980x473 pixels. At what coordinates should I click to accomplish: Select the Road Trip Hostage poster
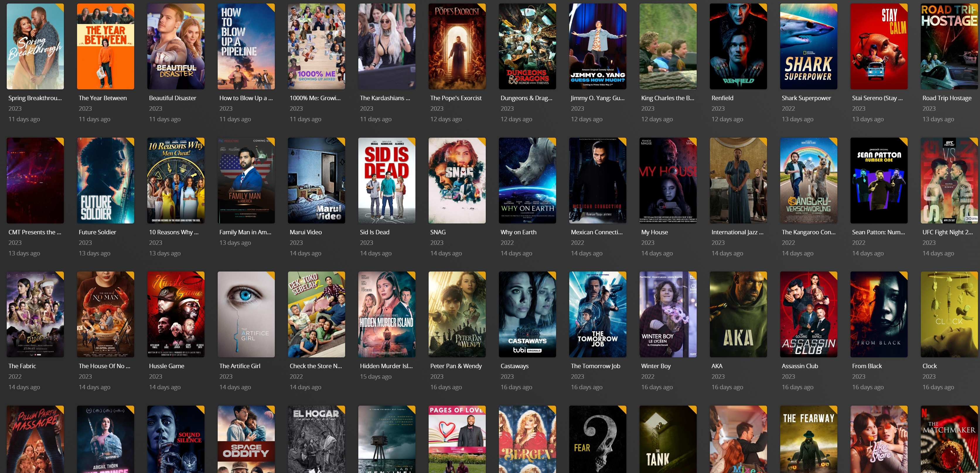click(x=949, y=46)
